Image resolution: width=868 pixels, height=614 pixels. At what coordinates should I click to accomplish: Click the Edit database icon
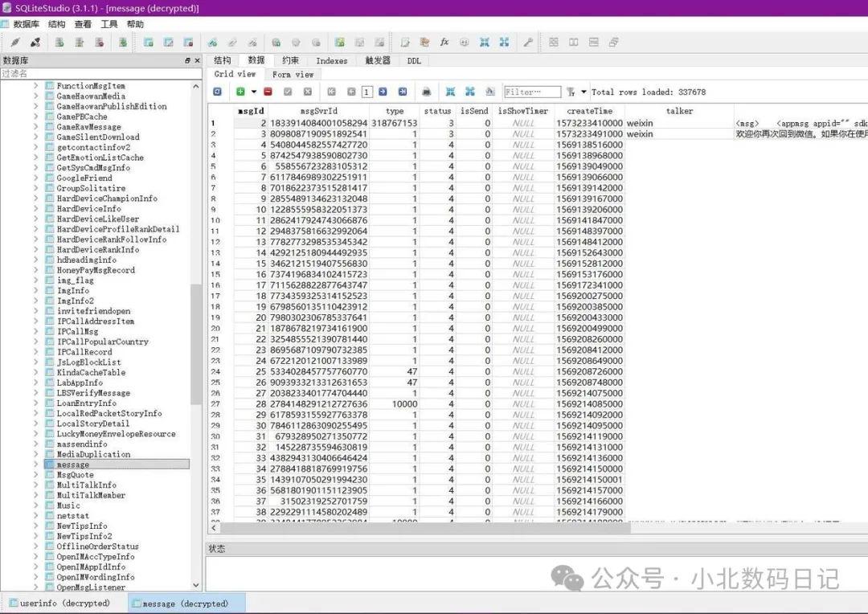79,42
